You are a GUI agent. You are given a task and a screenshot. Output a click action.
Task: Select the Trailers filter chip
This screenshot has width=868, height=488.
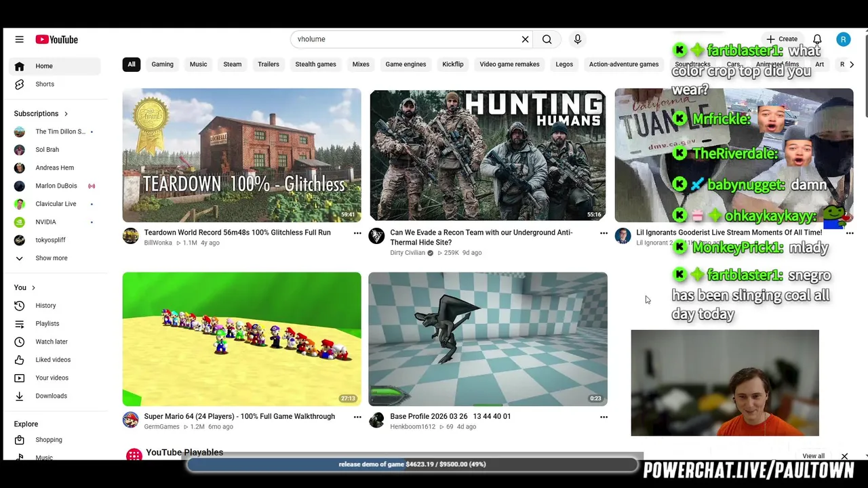click(269, 64)
